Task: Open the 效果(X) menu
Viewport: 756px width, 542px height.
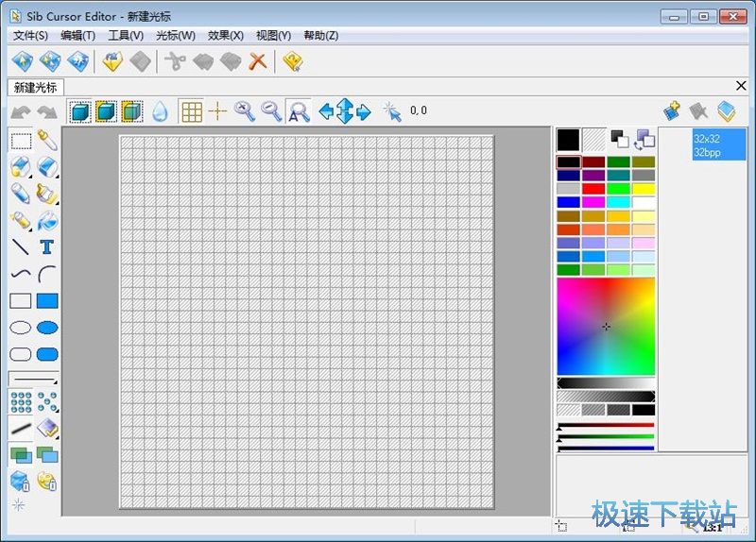Action: 226,36
